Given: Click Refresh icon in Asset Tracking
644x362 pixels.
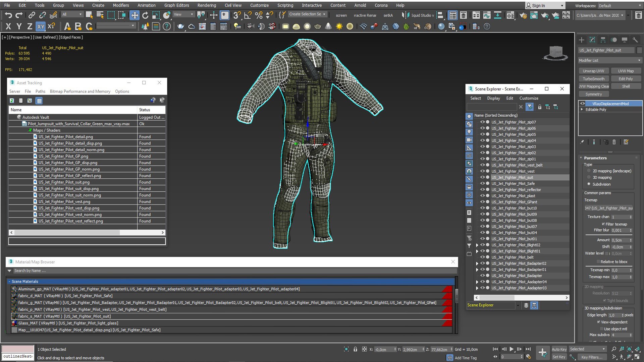Looking at the screenshot, I should tap(12, 101).
